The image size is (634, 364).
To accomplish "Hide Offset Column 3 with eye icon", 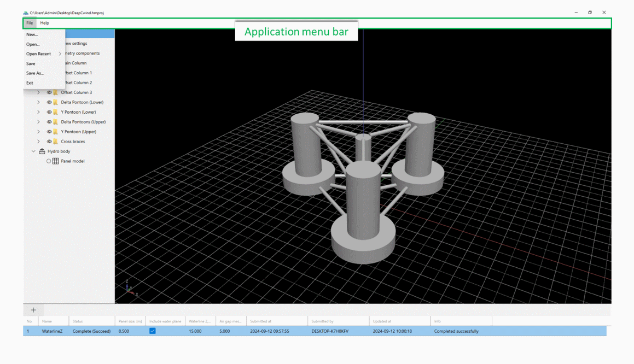I will [49, 92].
